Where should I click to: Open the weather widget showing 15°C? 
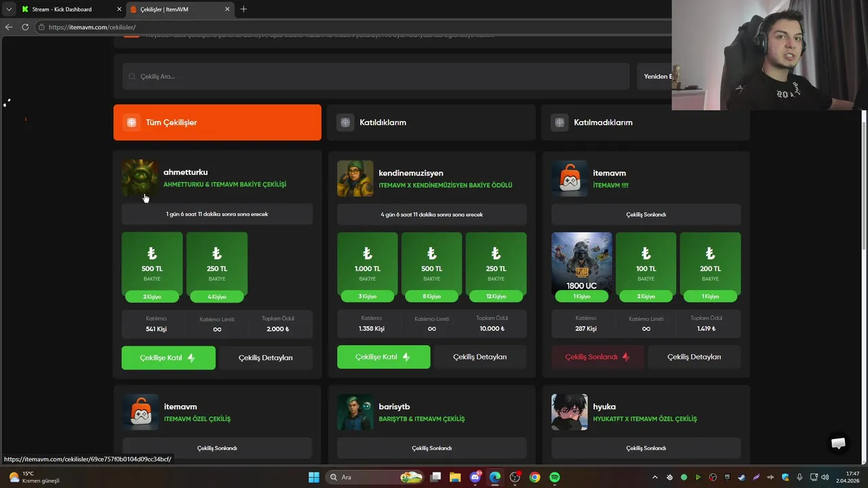tap(34, 477)
